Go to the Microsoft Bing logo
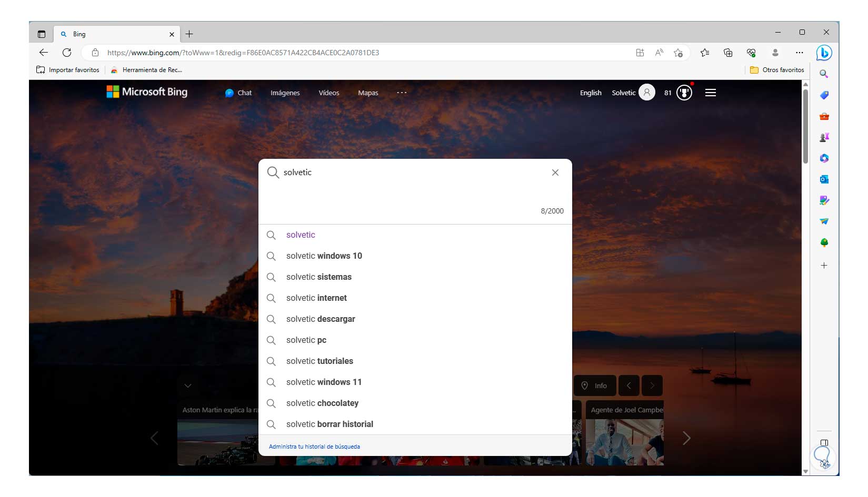This screenshot has height=497, width=868. (x=147, y=92)
